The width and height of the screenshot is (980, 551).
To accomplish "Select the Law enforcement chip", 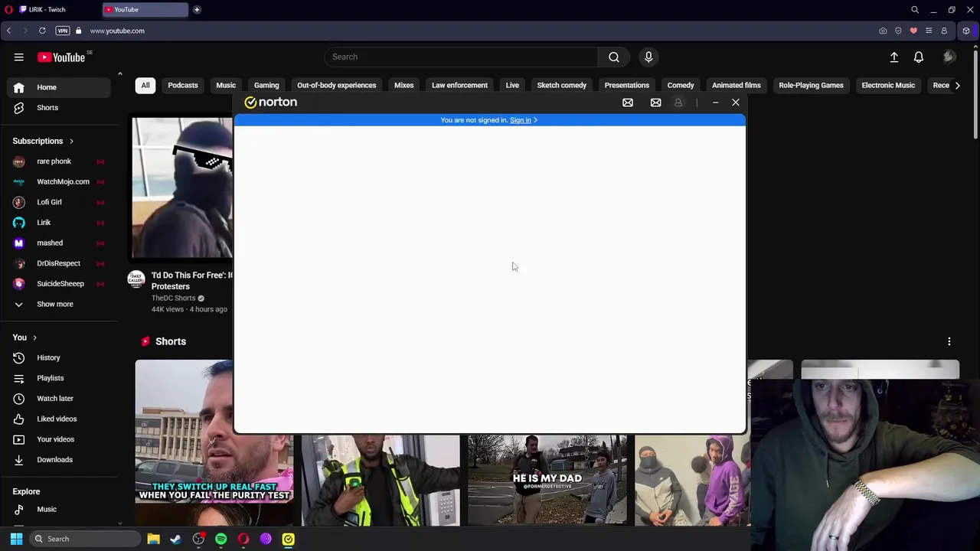I will point(459,85).
